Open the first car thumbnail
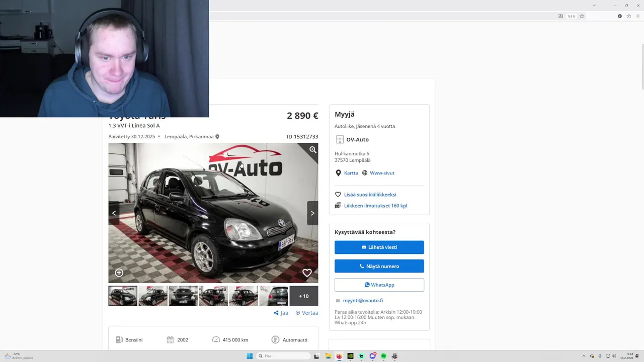The width and height of the screenshot is (644, 362). click(x=123, y=296)
